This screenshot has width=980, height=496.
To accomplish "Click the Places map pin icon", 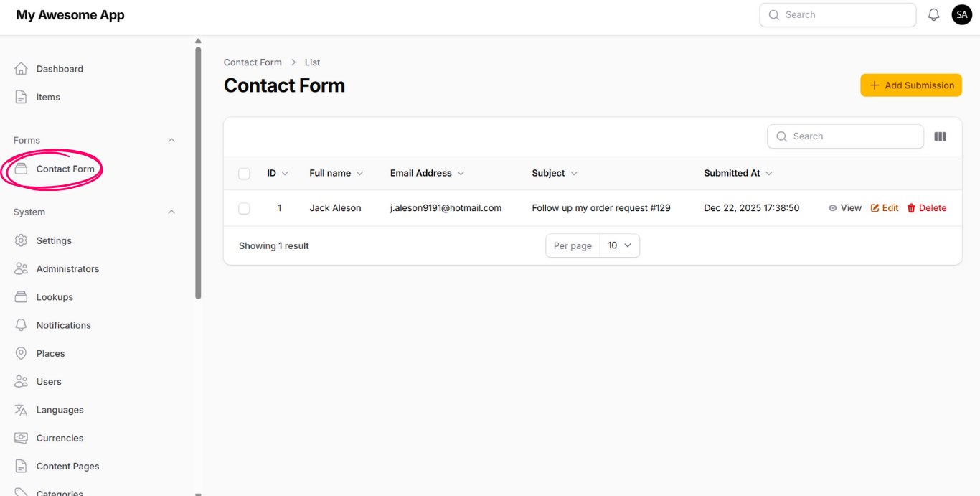I will (x=22, y=353).
